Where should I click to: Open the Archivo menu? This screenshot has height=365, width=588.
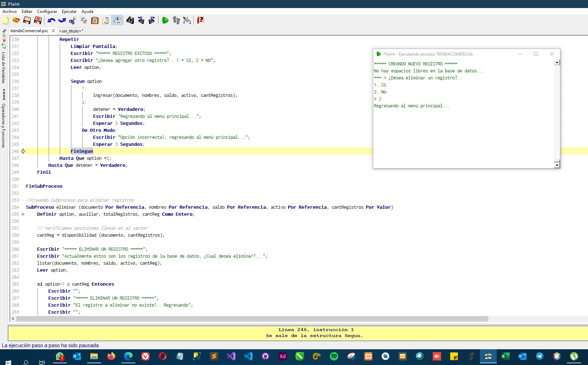pyautogui.click(x=9, y=12)
